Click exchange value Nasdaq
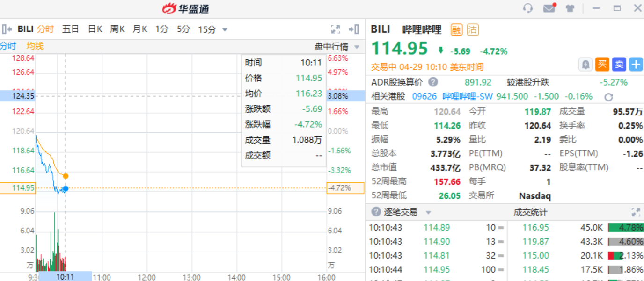 coord(535,195)
